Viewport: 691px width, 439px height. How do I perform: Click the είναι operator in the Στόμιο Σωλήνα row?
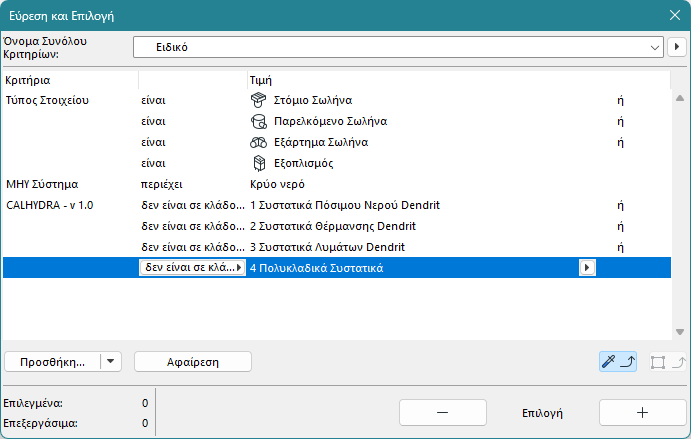click(x=153, y=100)
